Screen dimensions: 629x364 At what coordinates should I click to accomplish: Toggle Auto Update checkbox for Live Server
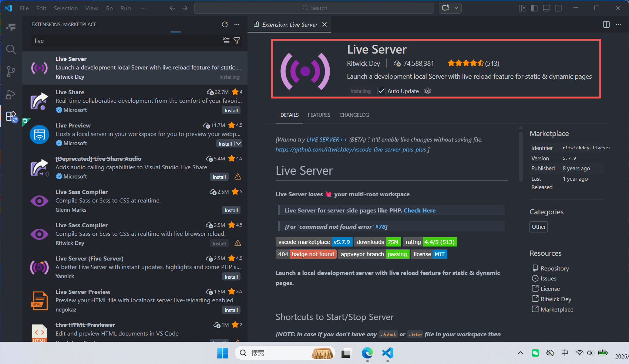(381, 91)
